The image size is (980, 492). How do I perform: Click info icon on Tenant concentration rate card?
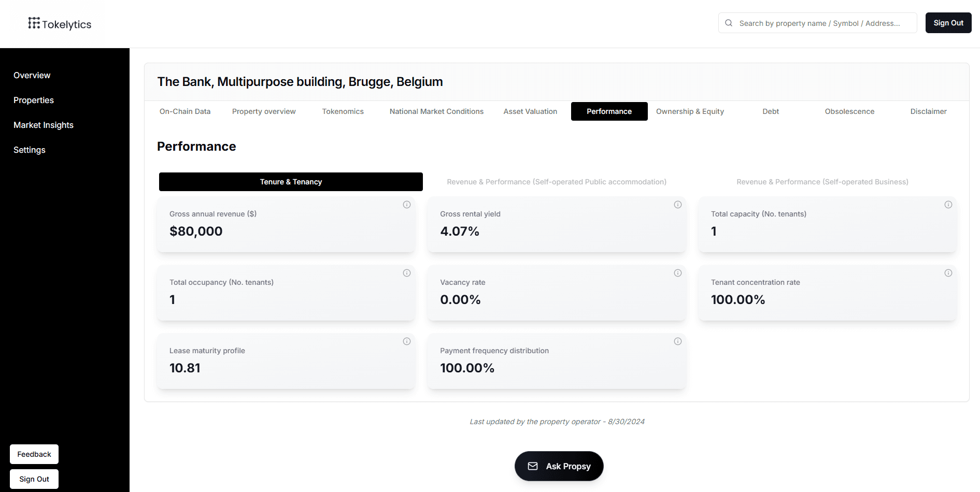(948, 273)
